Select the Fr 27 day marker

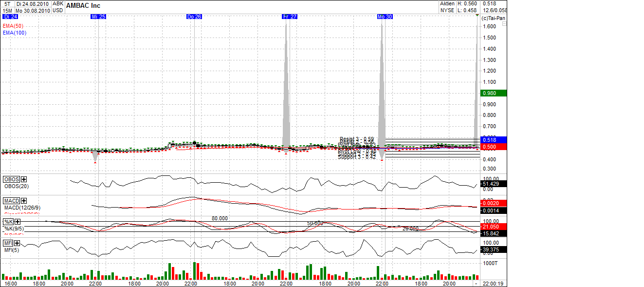click(x=290, y=17)
